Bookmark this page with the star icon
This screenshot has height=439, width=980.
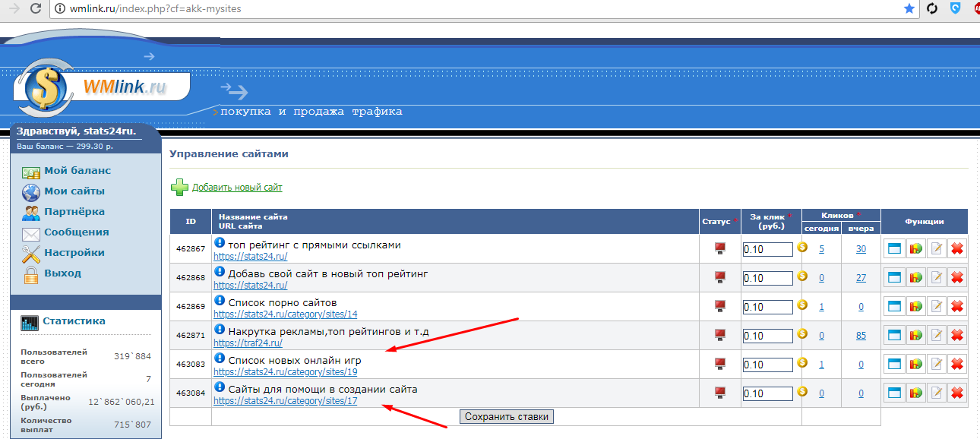(909, 9)
